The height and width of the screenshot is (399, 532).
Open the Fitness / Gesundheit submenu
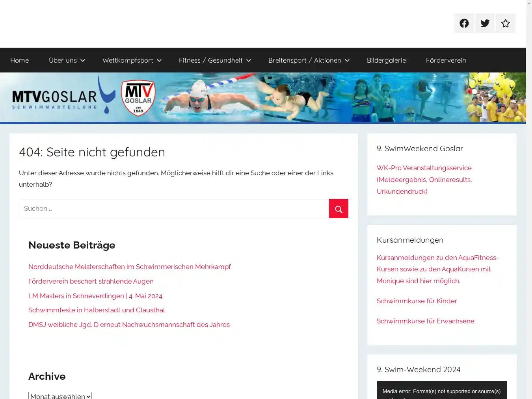point(214,60)
